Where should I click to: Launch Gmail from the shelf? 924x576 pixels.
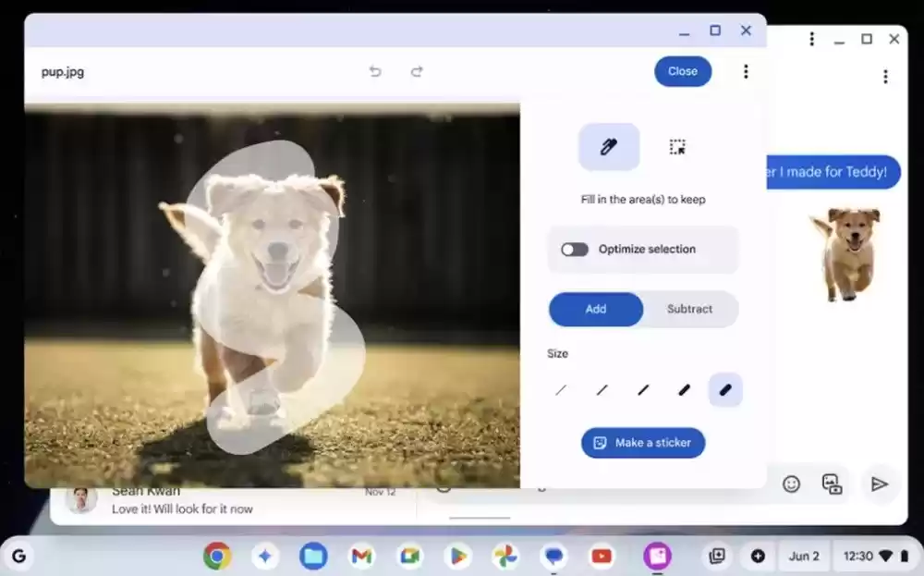pos(361,556)
